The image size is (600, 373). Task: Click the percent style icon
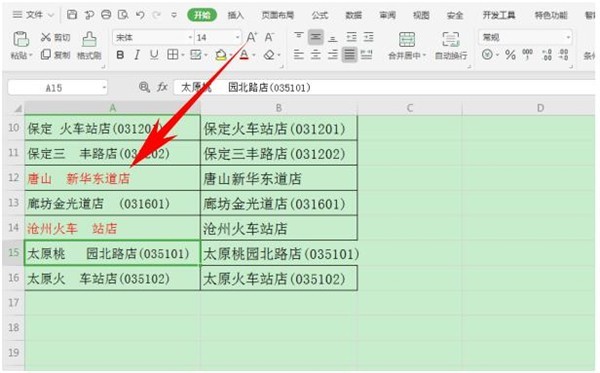[x=510, y=55]
